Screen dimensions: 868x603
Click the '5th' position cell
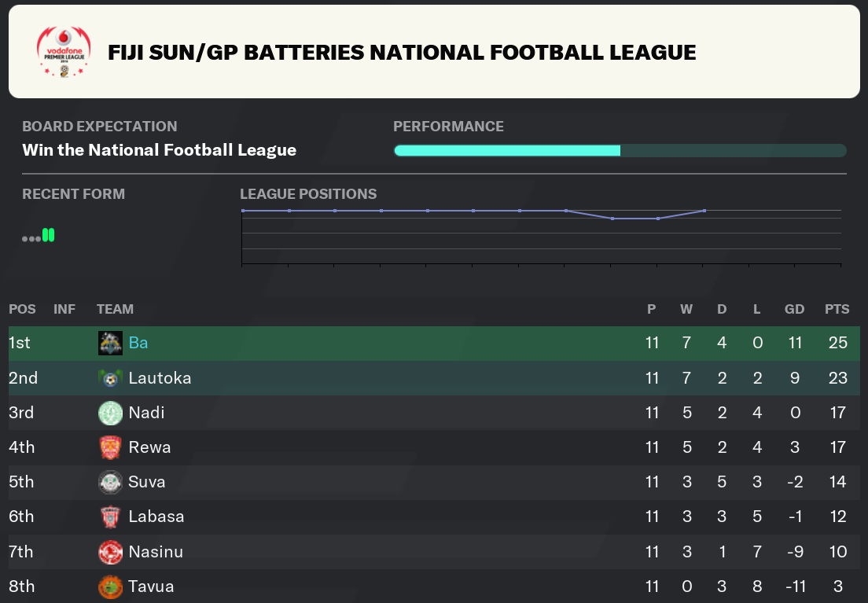[x=21, y=482]
